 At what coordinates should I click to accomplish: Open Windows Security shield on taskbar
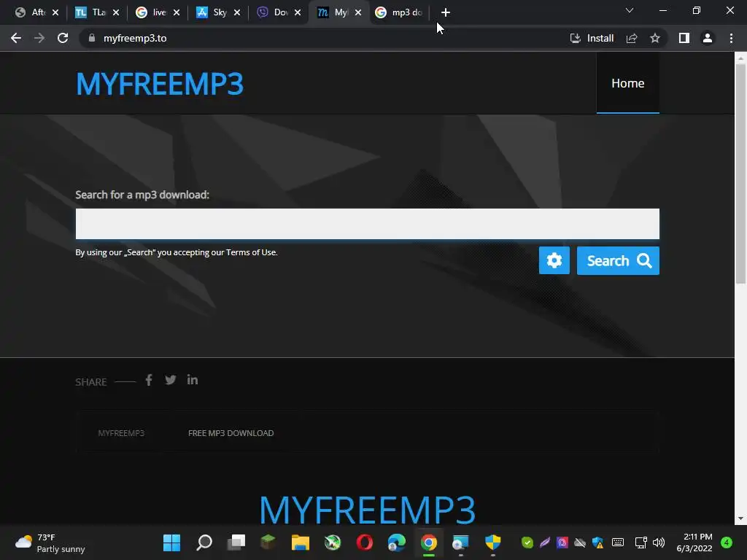click(492, 542)
